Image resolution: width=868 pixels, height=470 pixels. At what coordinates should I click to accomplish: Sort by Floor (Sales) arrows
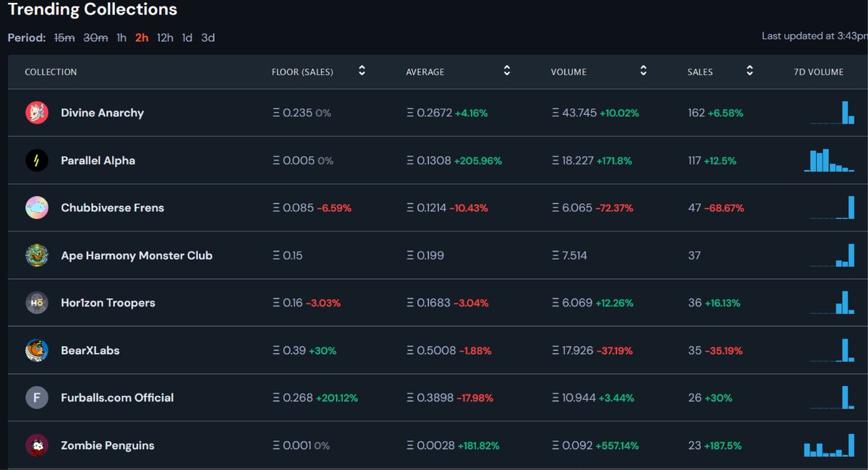[x=362, y=71]
